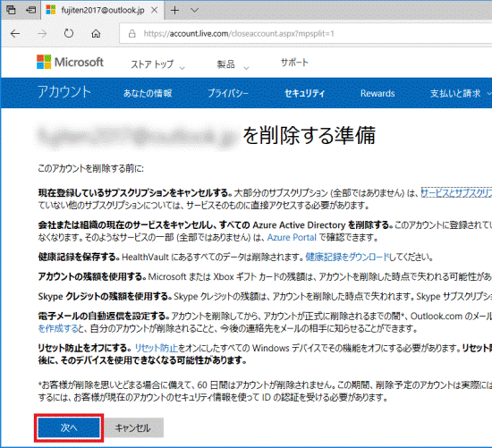Screen dimensions: 492x448
Task: Click the set tabs aside icon
Action: 30,10
